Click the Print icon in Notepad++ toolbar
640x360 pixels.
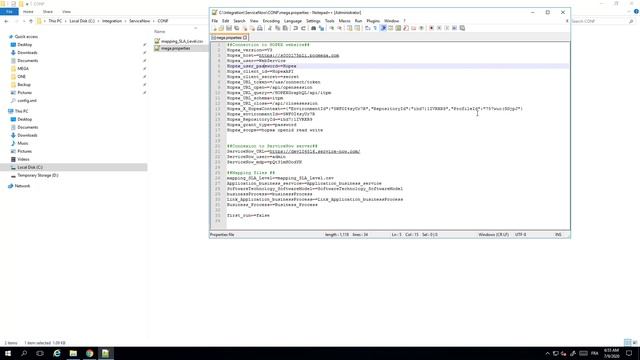tap(260, 28)
